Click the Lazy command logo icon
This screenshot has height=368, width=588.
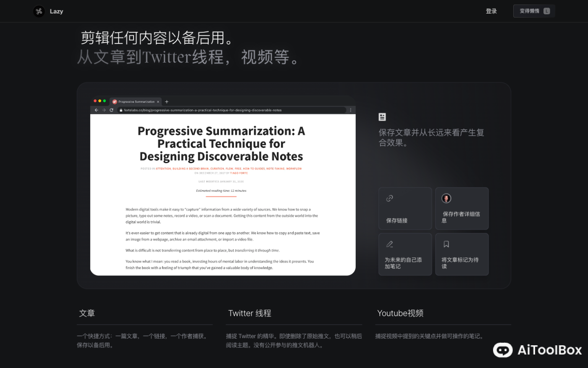point(39,11)
